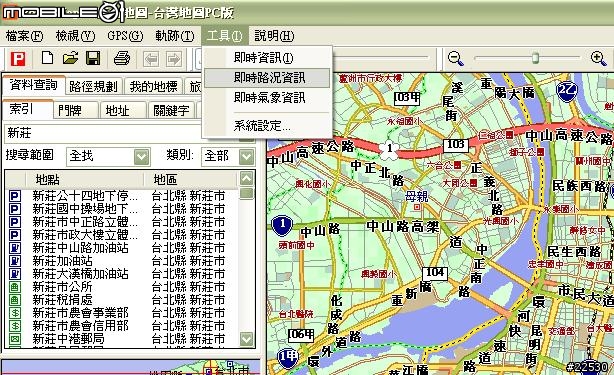
Task: Open the 說明(H) menu
Action: (274, 36)
